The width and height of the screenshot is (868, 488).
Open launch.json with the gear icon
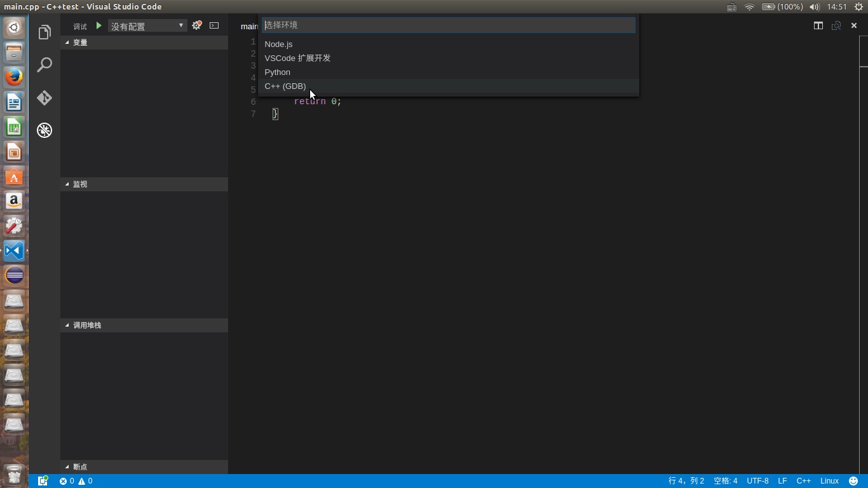click(x=196, y=25)
